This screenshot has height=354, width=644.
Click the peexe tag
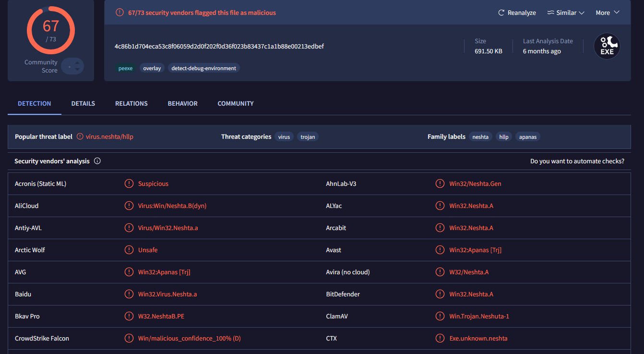point(125,68)
